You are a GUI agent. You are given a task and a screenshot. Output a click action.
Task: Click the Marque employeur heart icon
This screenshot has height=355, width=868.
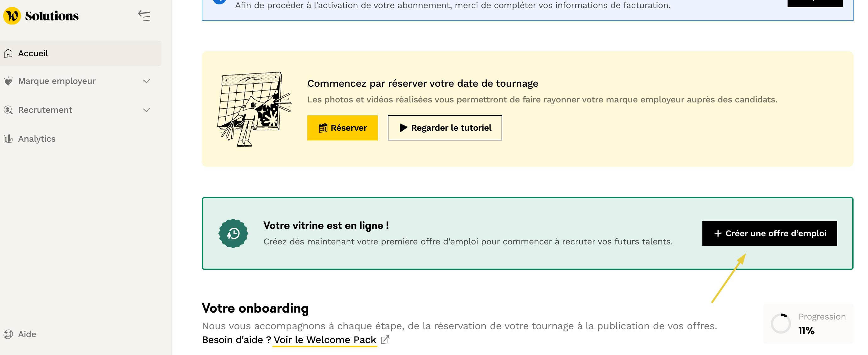point(8,81)
